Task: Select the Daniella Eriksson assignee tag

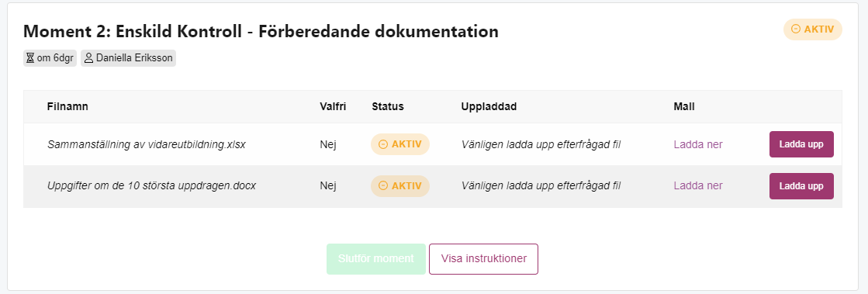Action: (x=129, y=59)
